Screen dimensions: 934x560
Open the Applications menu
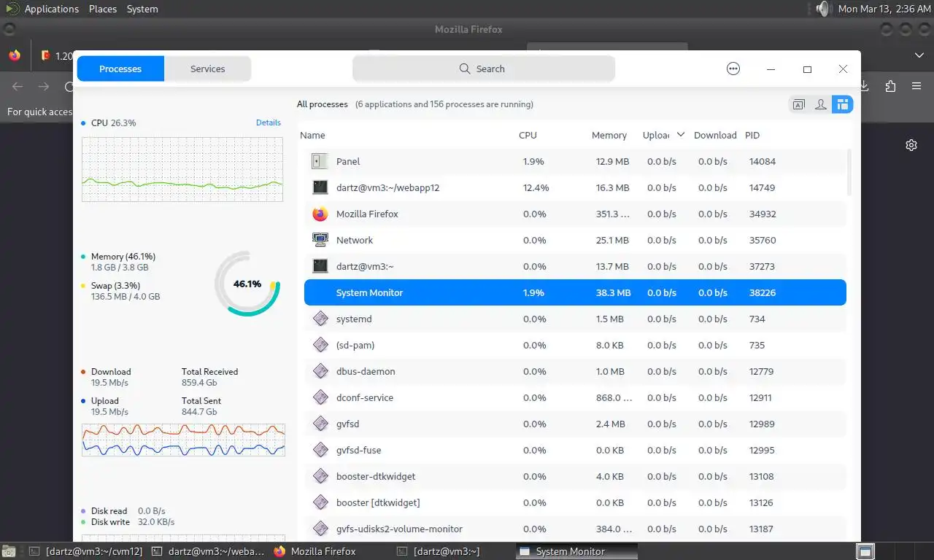tap(51, 9)
